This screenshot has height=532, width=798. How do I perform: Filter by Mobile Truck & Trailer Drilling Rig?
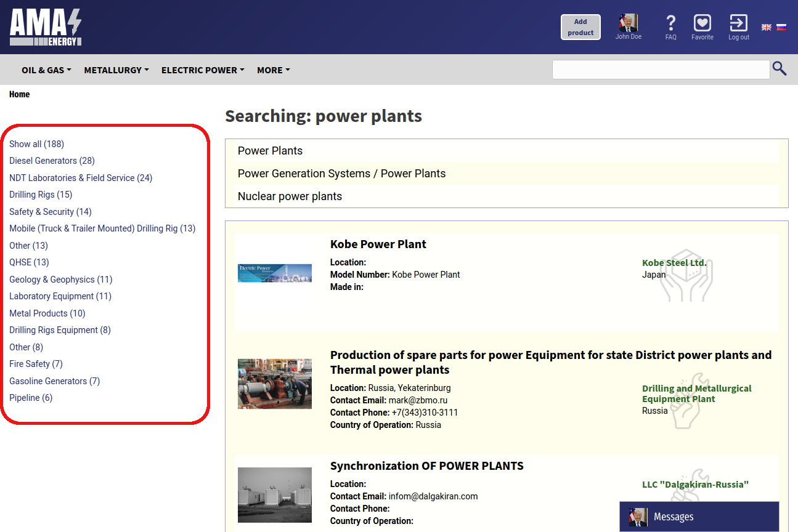(102, 228)
